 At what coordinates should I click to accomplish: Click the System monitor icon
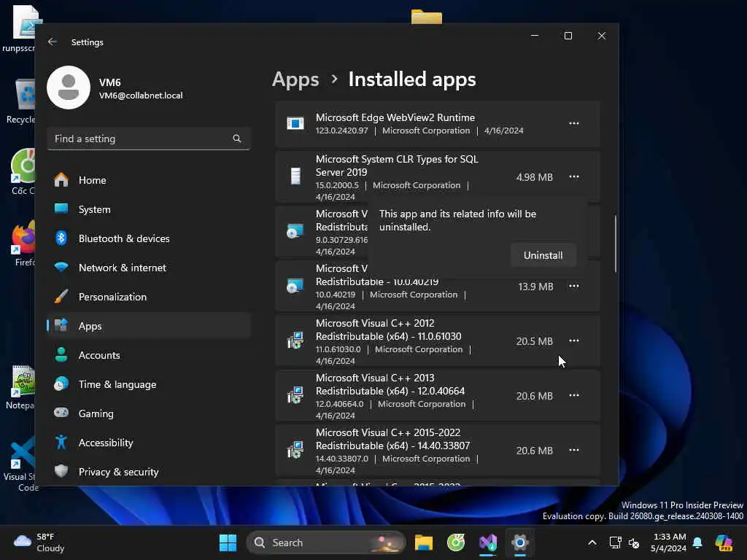[61, 209]
